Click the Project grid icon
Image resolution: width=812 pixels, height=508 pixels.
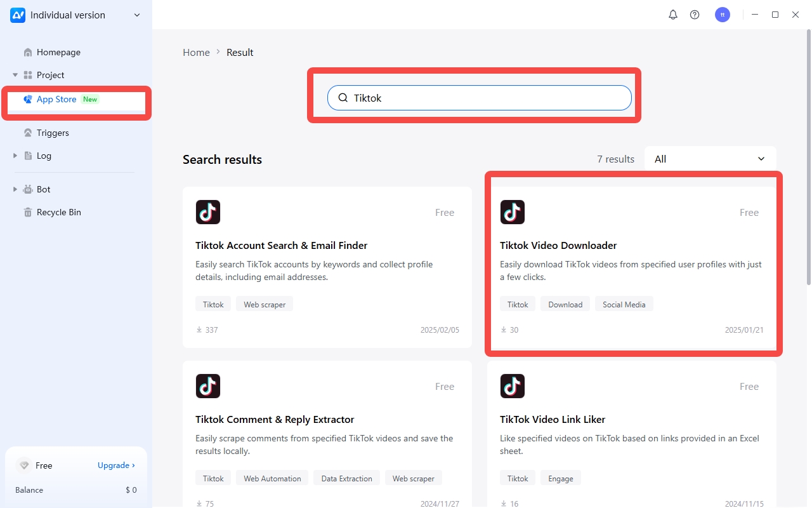28,75
